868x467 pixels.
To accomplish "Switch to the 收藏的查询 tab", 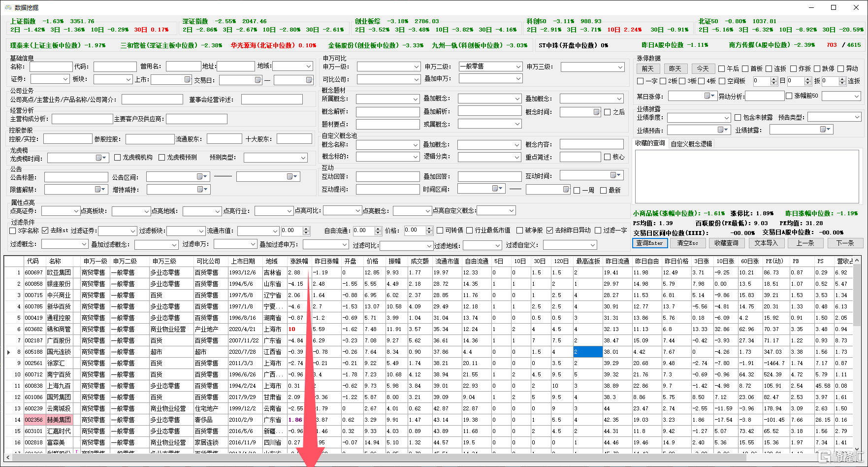I will 650,143.
